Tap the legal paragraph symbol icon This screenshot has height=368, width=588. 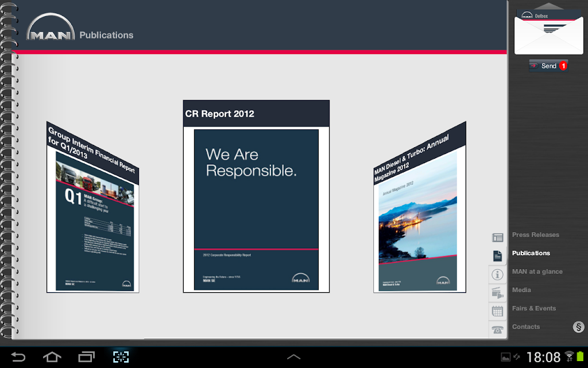579,327
